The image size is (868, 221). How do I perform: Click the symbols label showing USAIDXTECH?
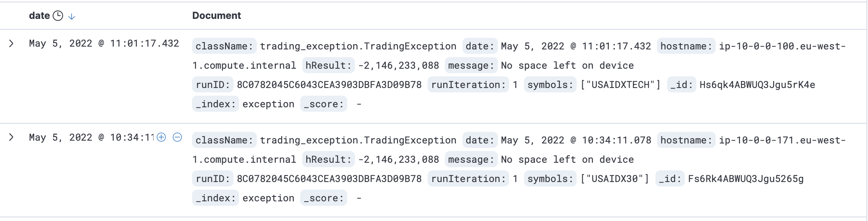point(550,85)
